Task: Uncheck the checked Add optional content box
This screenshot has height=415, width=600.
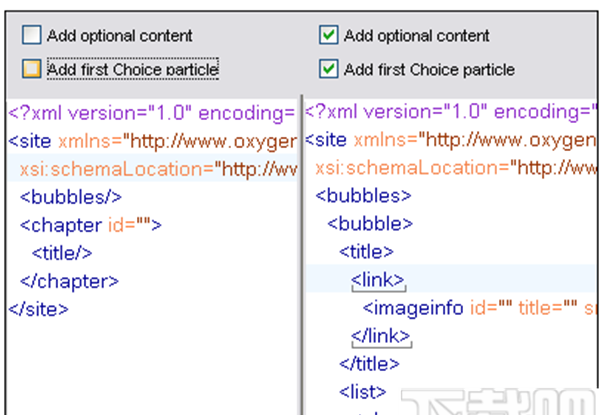Action: click(x=328, y=35)
